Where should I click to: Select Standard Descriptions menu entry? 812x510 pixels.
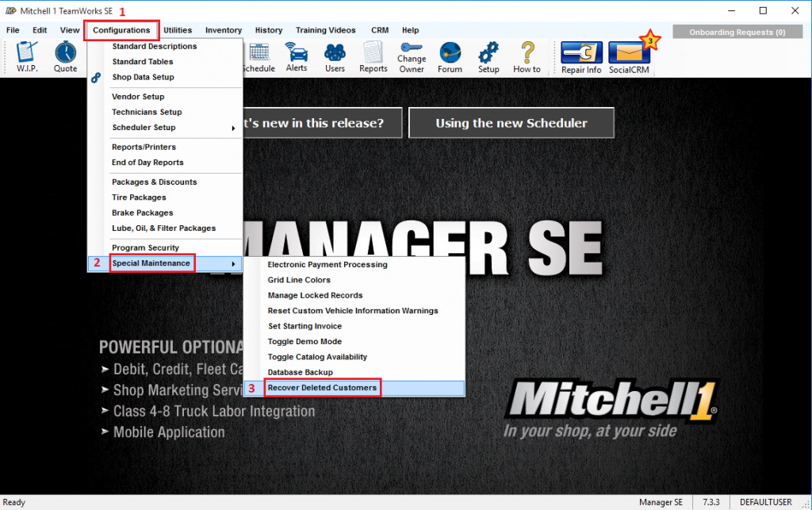(165, 46)
